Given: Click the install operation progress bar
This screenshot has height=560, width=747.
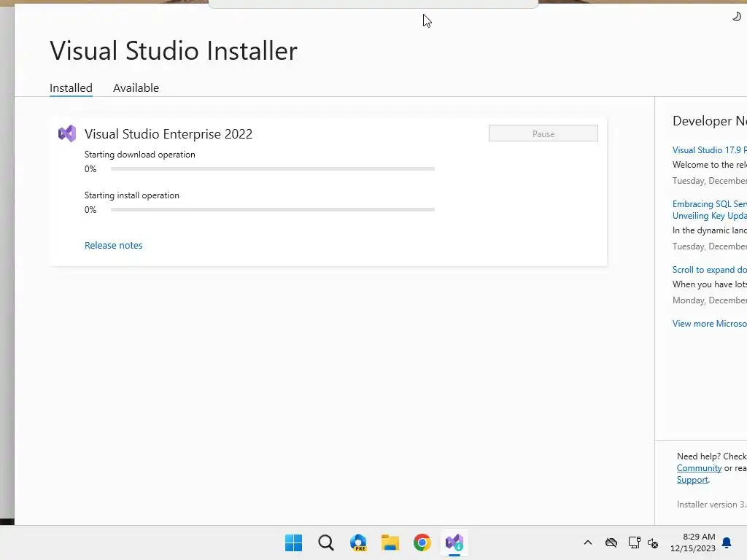Looking at the screenshot, I should coord(273,209).
